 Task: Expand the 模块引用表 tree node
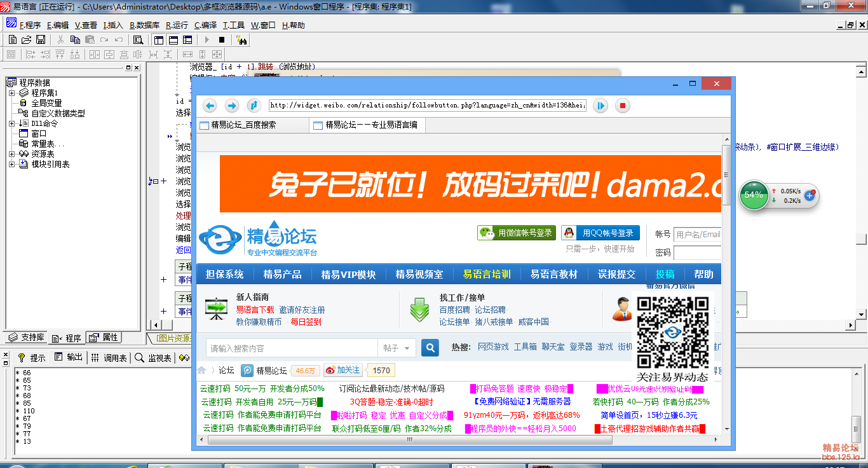click(x=11, y=164)
